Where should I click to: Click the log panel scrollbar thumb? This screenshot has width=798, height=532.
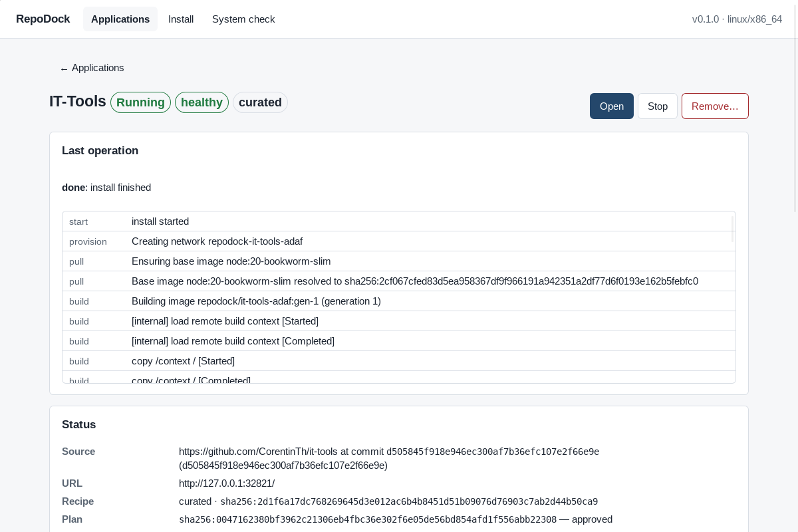tap(733, 228)
